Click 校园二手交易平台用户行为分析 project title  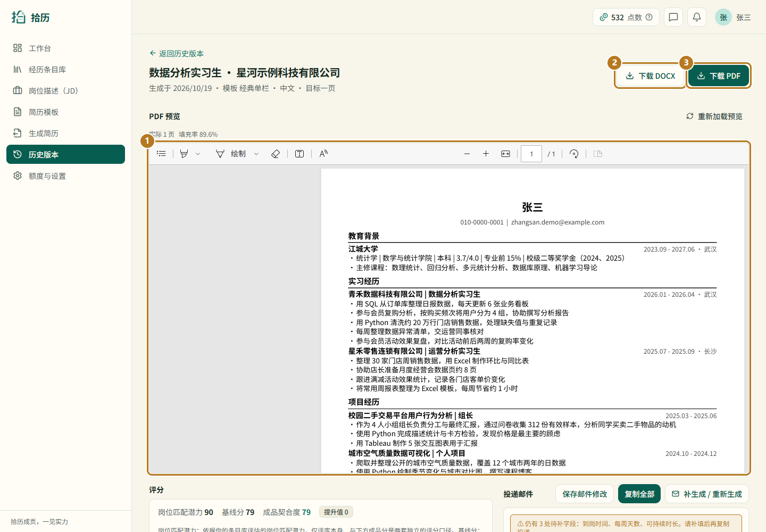[411, 415]
